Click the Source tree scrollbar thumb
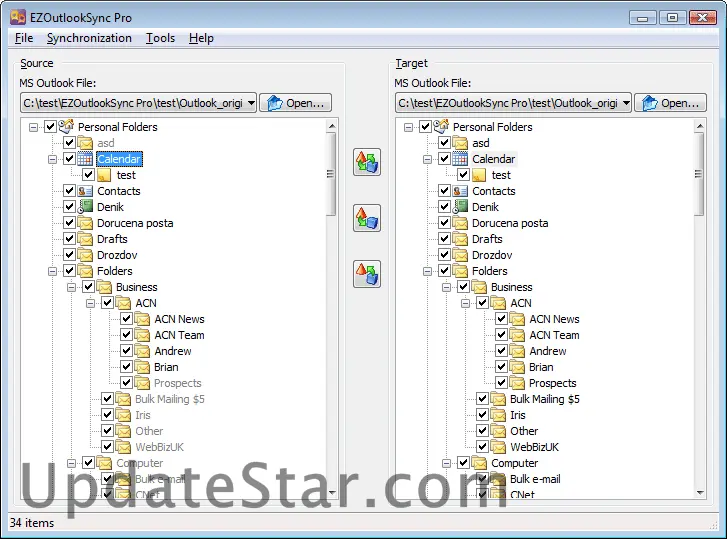727x539 pixels. pos(331,174)
